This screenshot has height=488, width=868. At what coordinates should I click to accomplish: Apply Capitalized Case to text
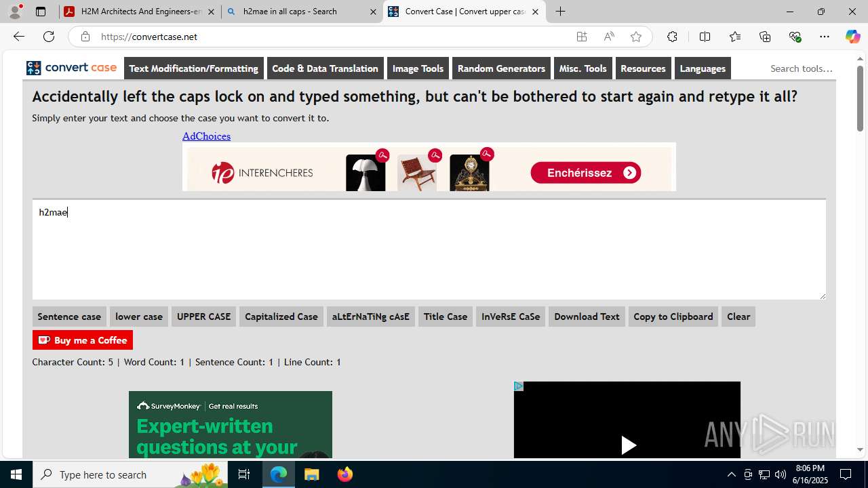pos(281,317)
